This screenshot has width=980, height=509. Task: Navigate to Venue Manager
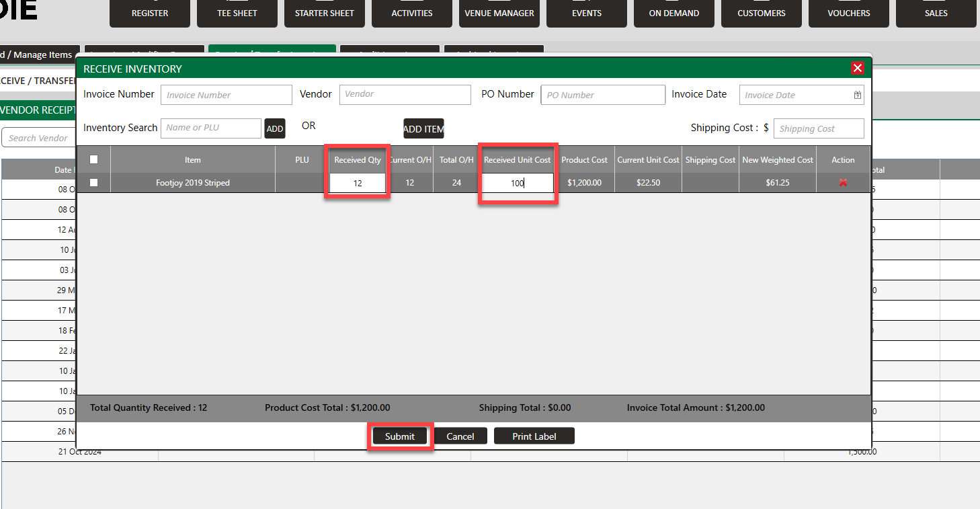pos(499,13)
